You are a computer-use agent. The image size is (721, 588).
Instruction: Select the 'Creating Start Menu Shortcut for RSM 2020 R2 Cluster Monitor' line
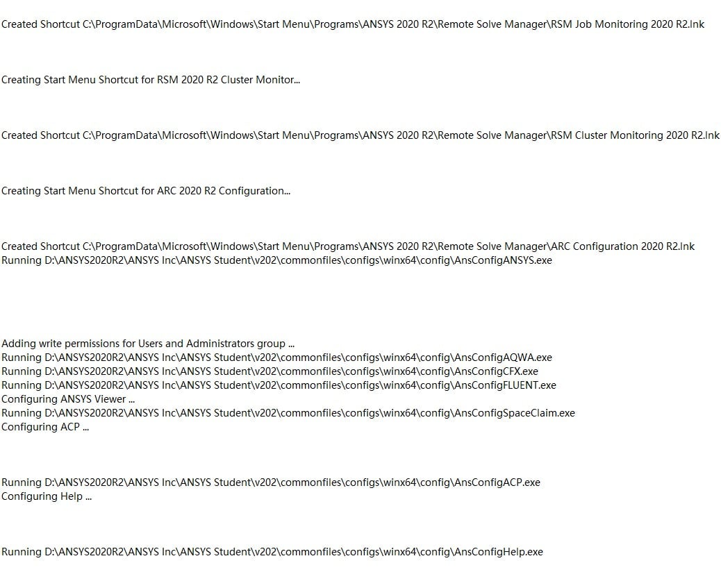click(150, 80)
